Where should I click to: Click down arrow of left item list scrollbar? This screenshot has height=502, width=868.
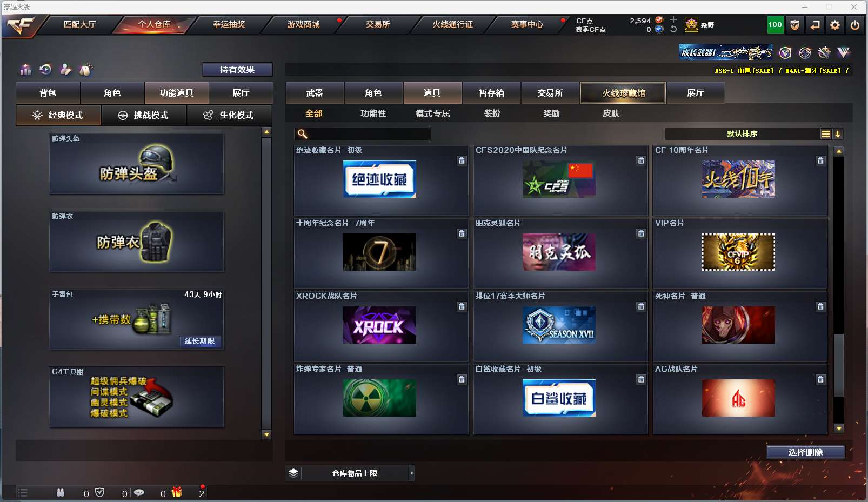tap(266, 434)
